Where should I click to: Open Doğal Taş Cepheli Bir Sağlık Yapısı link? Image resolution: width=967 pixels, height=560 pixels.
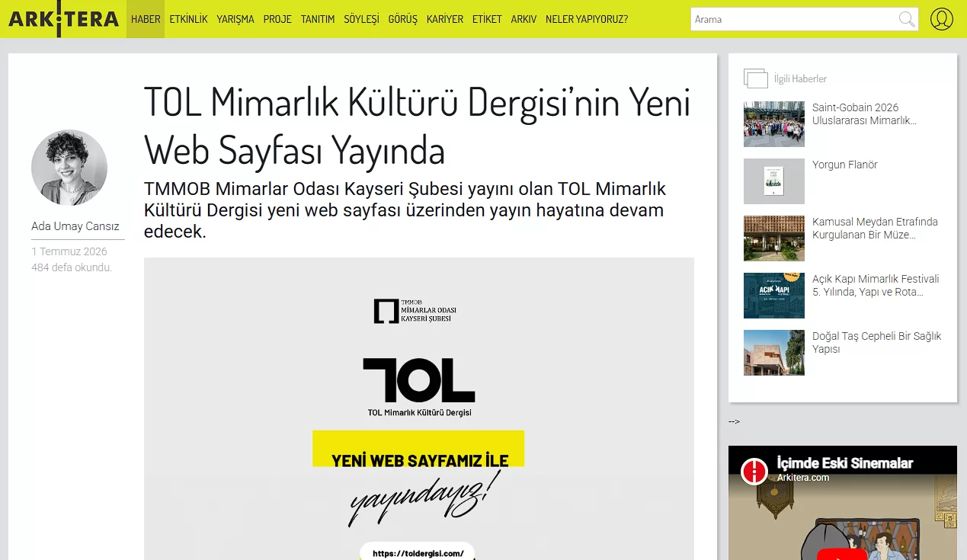coord(876,343)
